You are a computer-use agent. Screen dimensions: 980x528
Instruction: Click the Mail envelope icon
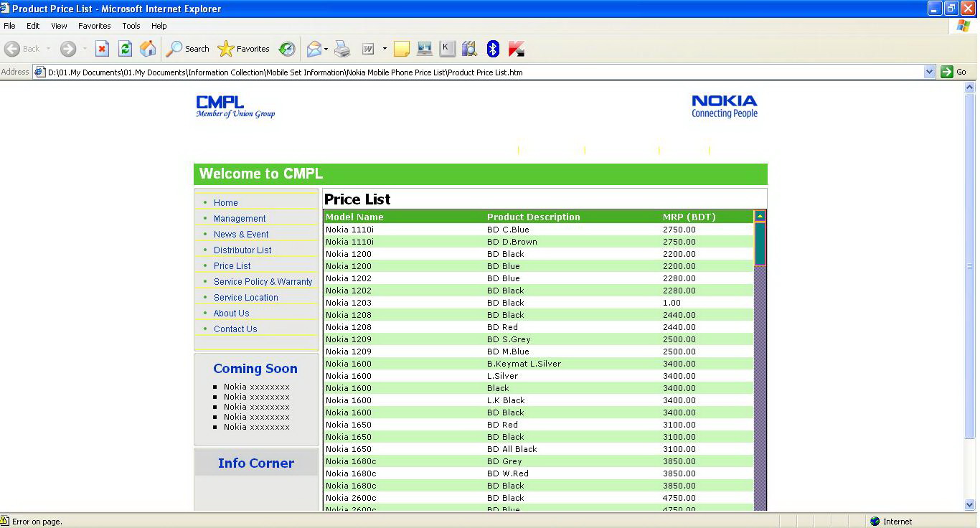314,49
